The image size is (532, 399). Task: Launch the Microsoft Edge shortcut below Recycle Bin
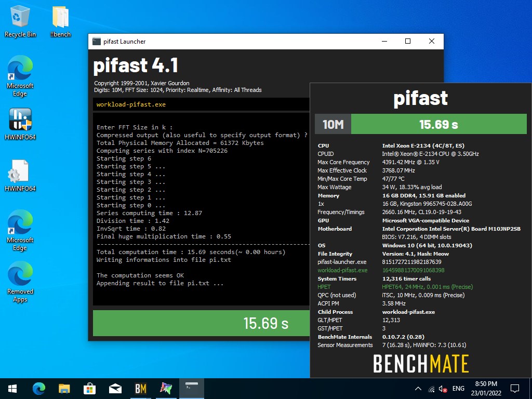[x=20, y=76]
